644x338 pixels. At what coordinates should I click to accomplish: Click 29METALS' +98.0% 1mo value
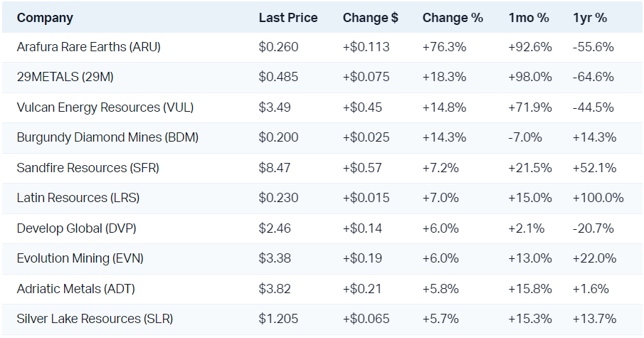(x=530, y=77)
